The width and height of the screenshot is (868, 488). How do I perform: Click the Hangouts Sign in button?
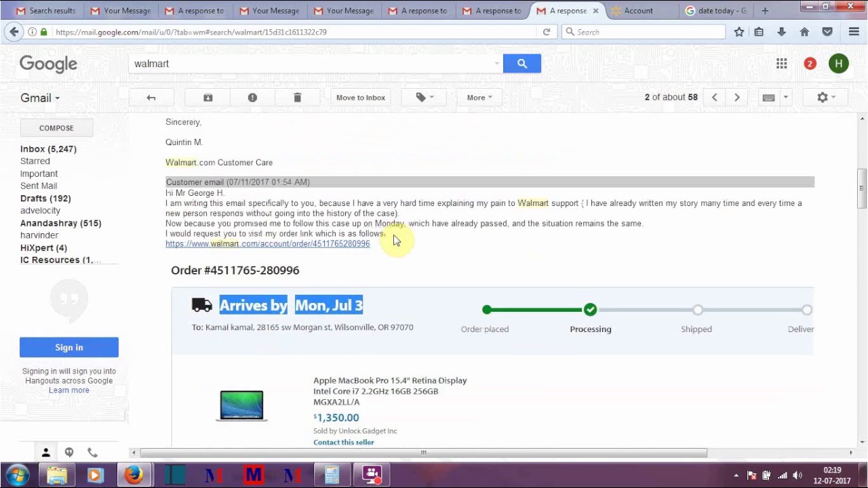(69, 347)
